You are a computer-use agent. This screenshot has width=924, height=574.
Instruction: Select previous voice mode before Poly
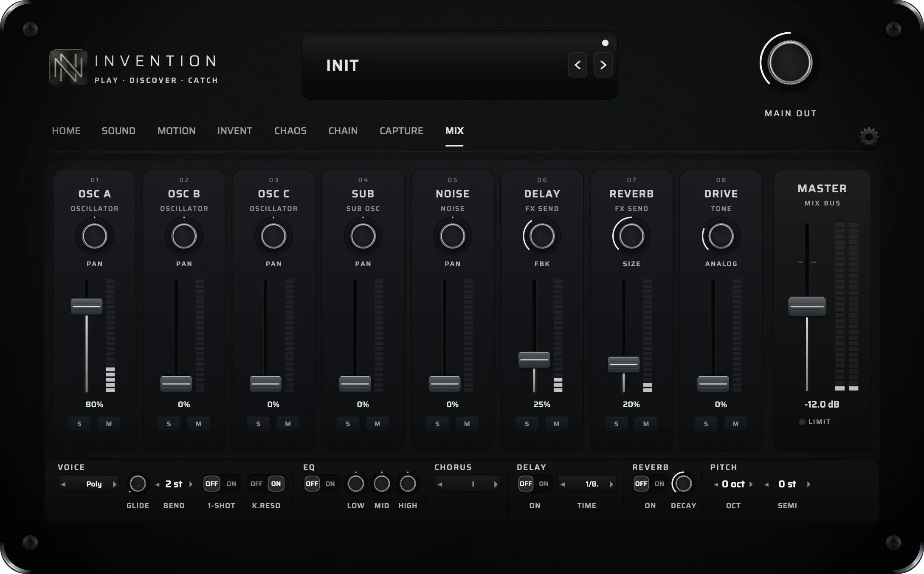point(63,484)
